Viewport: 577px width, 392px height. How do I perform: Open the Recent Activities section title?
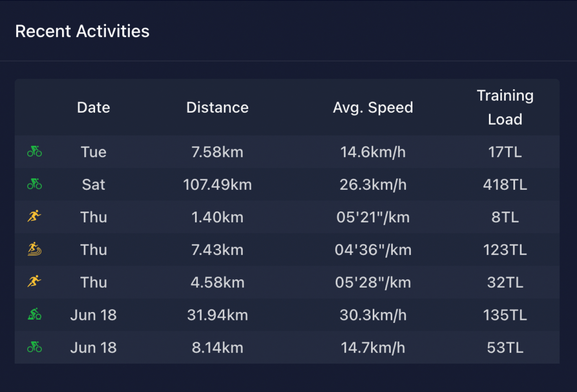point(82,31)
